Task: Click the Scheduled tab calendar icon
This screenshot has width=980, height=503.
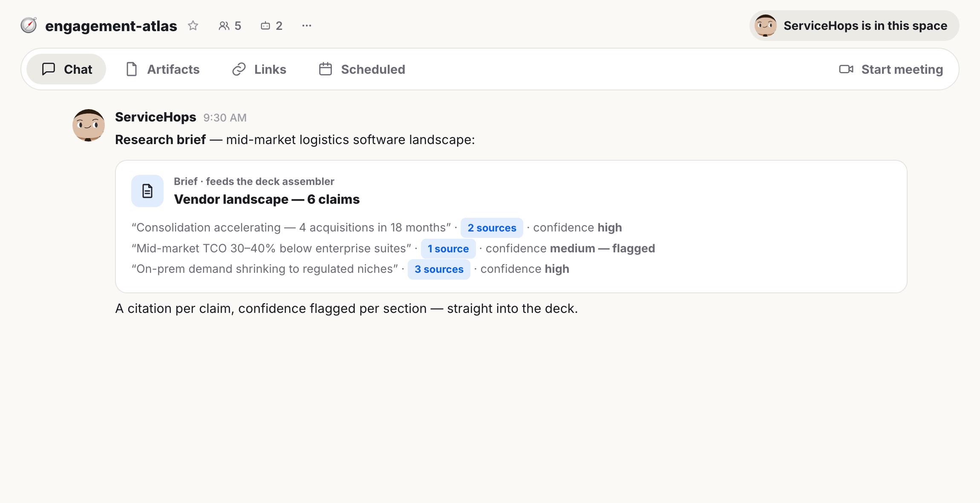Action: pyautogui.click(x=326, y=69)
